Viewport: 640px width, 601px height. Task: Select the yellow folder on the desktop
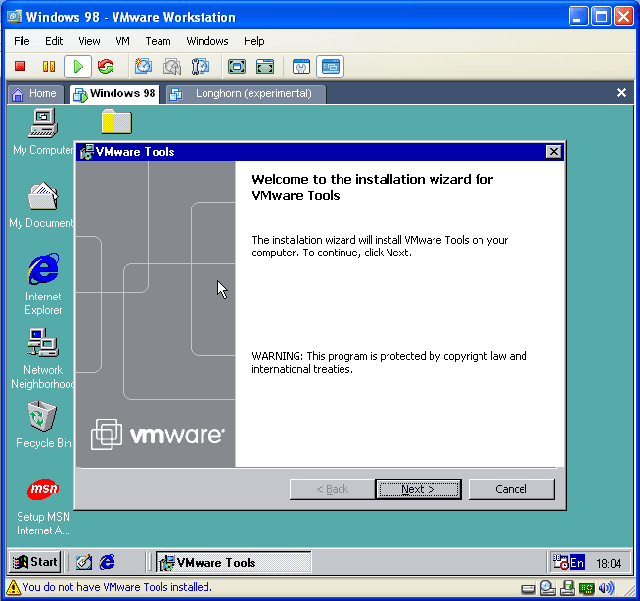117,122
